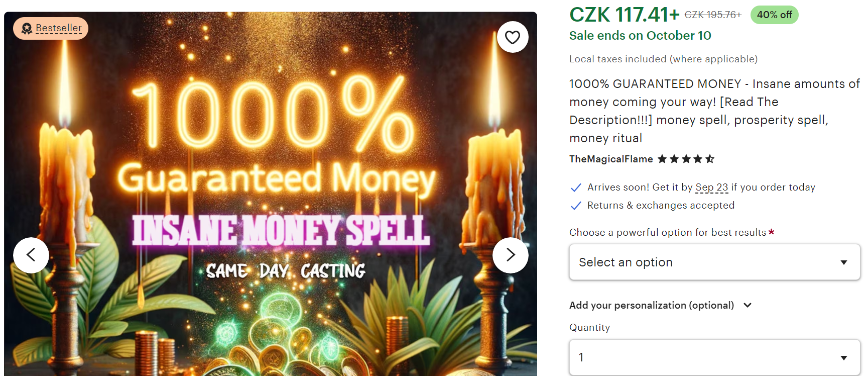The height and width of the screenshot is (376, 868).
Task: Click the Bestseller badge
Action: [51, 28]
